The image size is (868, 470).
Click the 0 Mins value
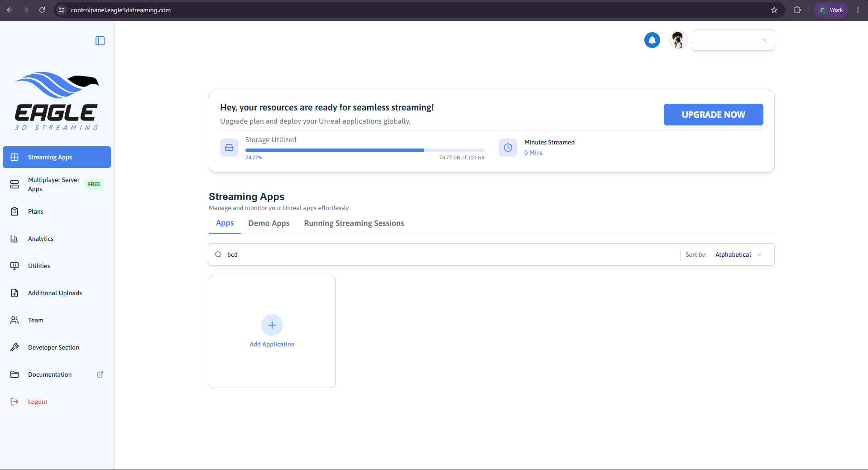tap(533, 153)
